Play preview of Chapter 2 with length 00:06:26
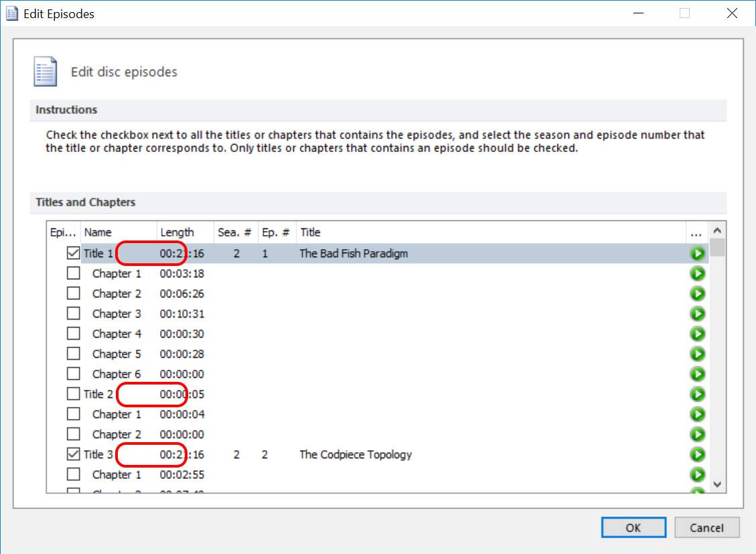This screenshot has width=756, height=554. click(697, 293)
